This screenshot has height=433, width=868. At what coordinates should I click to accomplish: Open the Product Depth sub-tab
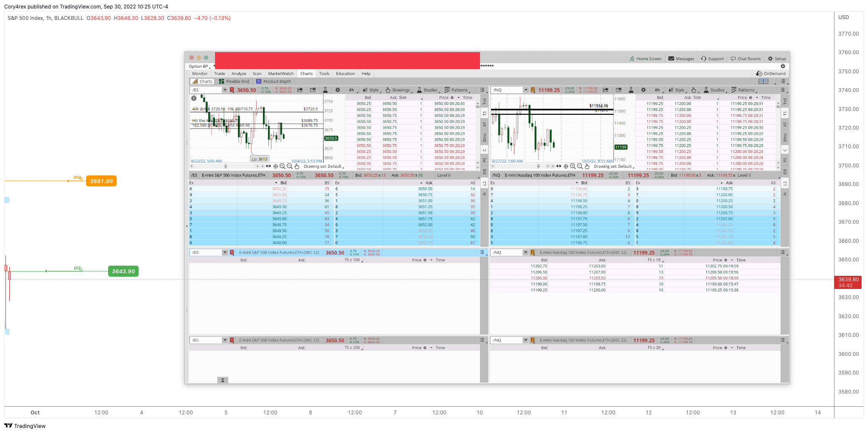274,81
